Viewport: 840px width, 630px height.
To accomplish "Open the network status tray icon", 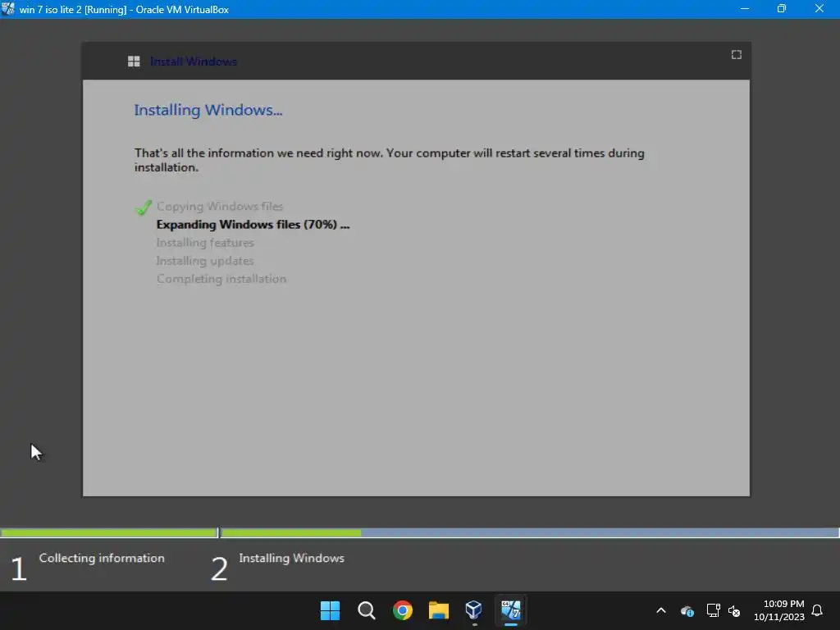I will pyautogui.click(x=713, y=610).
